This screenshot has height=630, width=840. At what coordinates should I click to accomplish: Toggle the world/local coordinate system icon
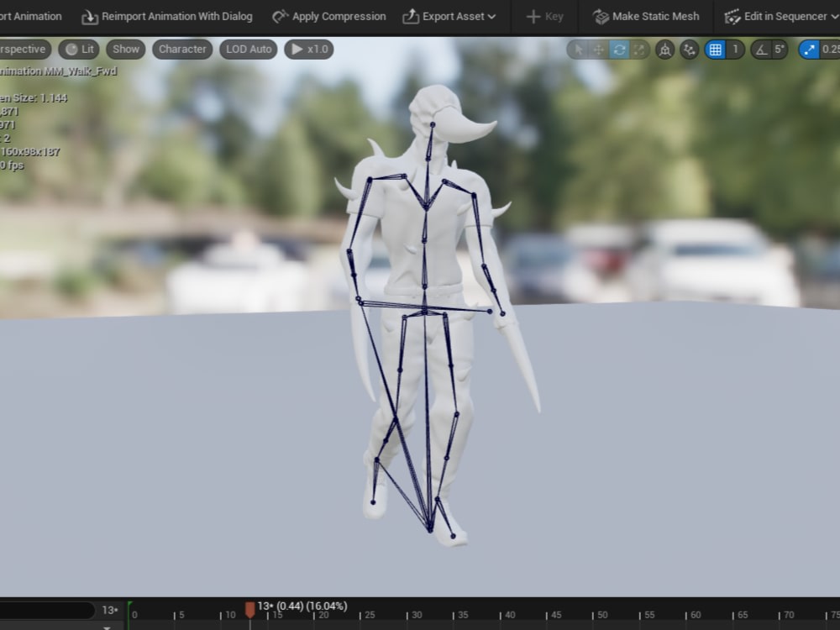[x=664, y=50]
